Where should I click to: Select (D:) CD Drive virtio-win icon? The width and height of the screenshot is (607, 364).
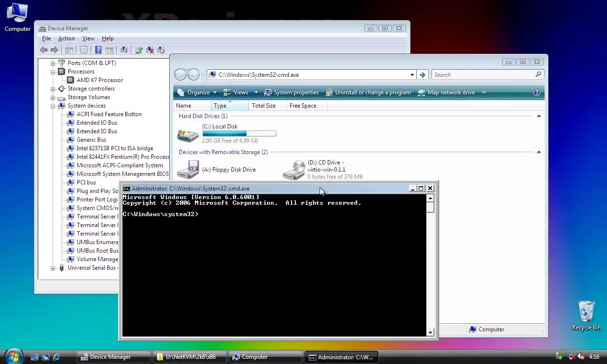pyautogui.click(x=294, y=170)
